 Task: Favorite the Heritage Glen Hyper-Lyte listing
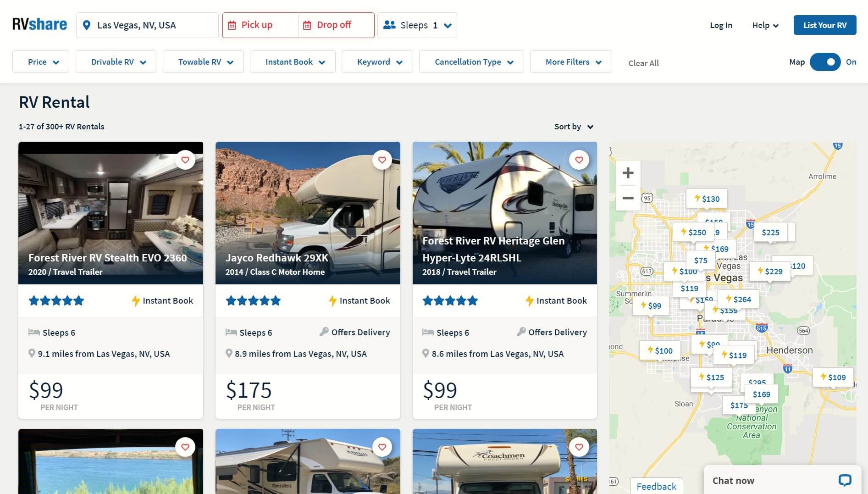(579, 160)
